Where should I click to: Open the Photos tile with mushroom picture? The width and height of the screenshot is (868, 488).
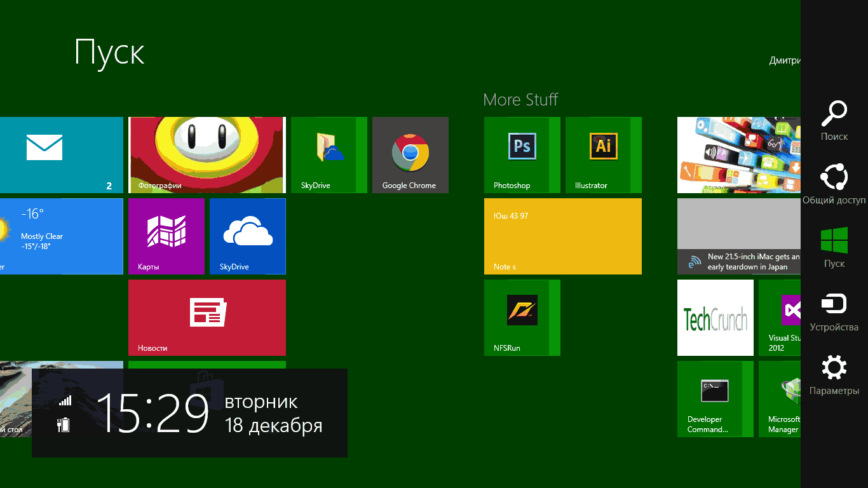click(207, 155)
